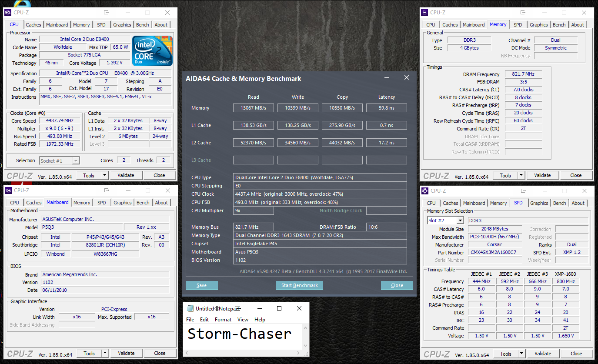The width and height of the screenshot is (598, 364).
Task: Click the SPD Ext. value XMP 1.2
Action: click(x=572, y=252)
